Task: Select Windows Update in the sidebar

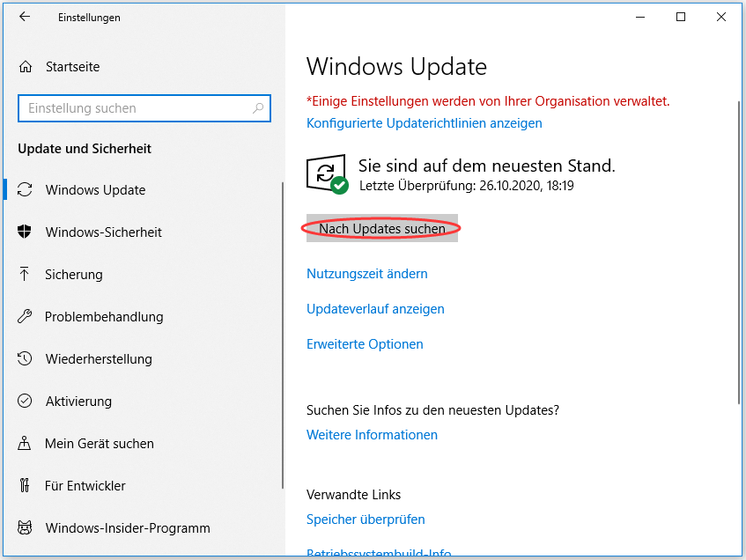Action: (92, 189)
